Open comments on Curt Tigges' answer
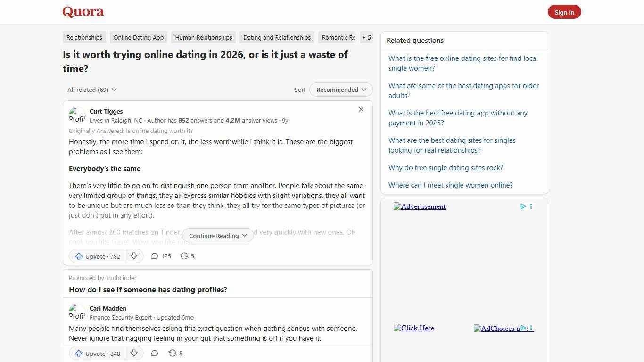644x362 pixels. click(160, 256)
